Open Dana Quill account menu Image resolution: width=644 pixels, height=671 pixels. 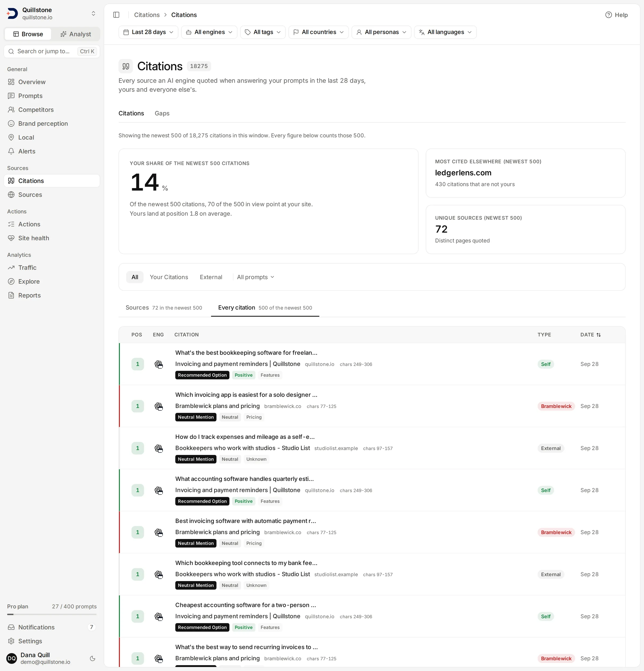(x=46, y=658)
